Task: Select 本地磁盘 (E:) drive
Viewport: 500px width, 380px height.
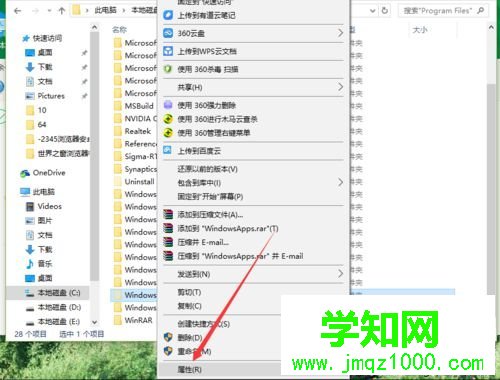Action: (x=59, y=322)
